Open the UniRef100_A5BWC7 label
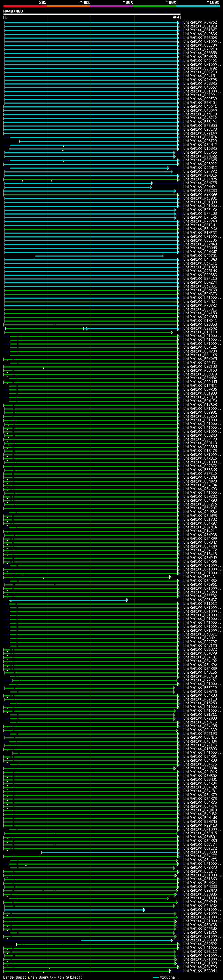This screenshot has height=980, width=223. click(200, 600)
